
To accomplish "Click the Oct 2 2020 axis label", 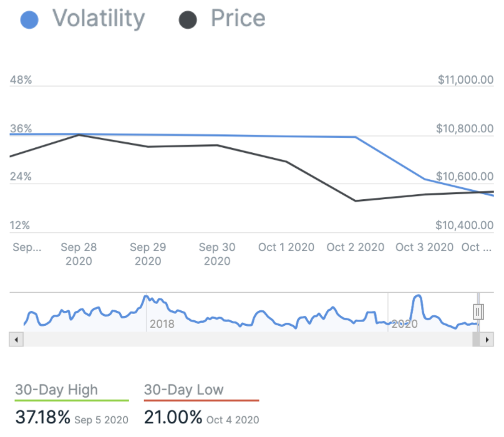I will tap(356, 247).
